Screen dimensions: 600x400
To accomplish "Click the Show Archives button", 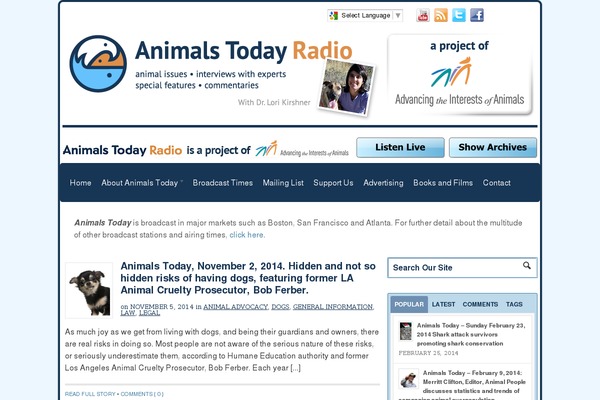I will point(493,147).
